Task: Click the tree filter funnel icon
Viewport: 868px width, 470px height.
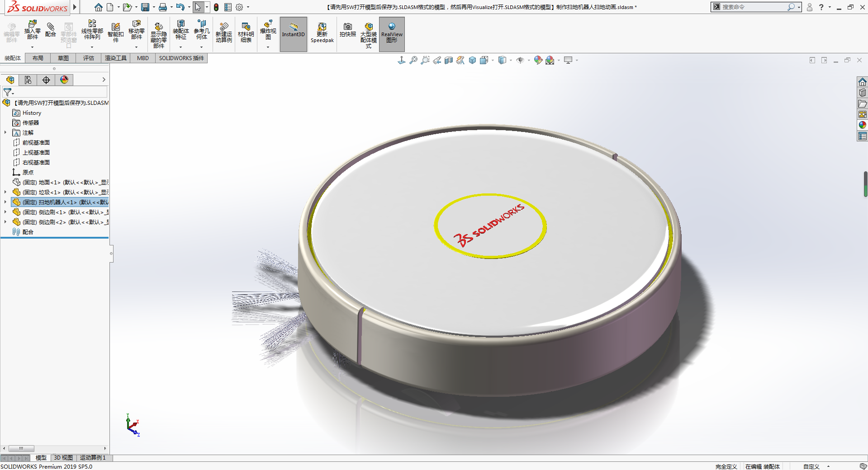Action: [x=8, y=92]
